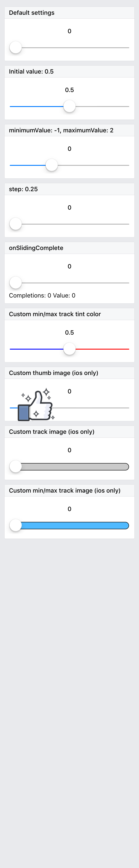139x868 pixels.
Task: Click the Default settings slider thumb
Action: pos(15,48)
